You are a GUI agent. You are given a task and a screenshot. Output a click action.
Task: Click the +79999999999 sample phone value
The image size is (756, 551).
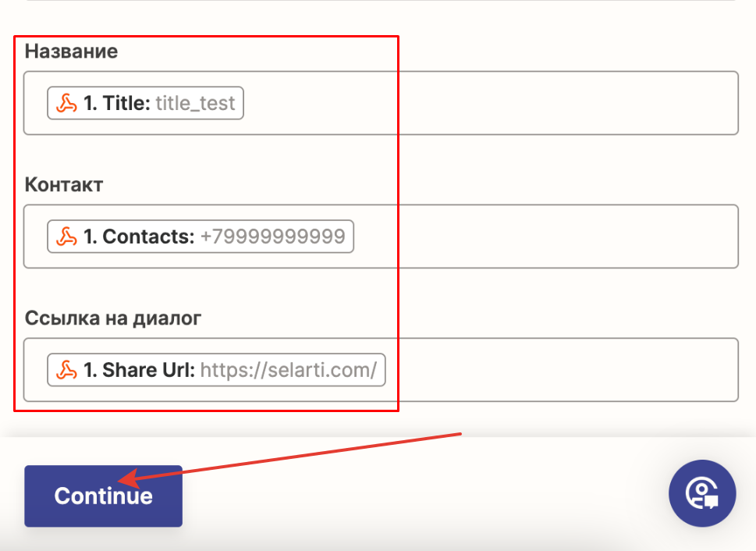(x=272, y=236)
